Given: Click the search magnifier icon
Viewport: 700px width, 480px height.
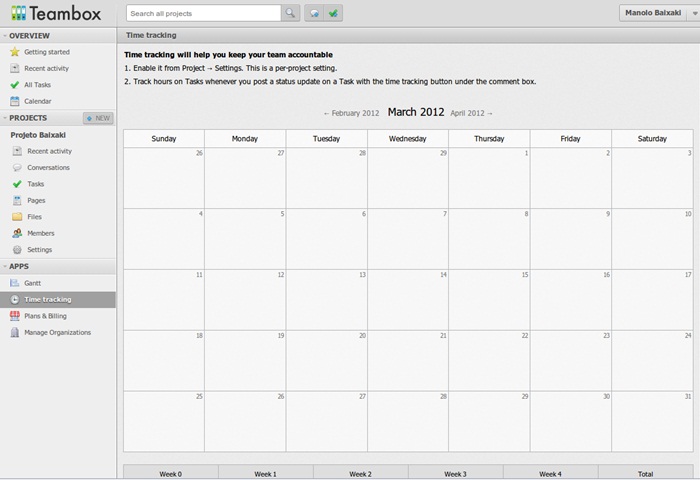Looking at the screenshot, I should click(290, 14).
